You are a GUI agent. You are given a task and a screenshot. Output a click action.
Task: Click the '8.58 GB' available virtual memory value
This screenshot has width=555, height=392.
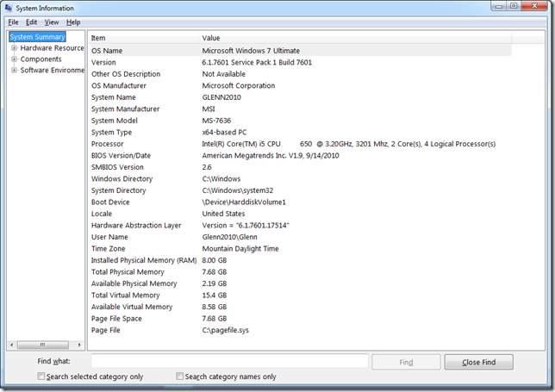pyautogui.click(x=214, y=307)
